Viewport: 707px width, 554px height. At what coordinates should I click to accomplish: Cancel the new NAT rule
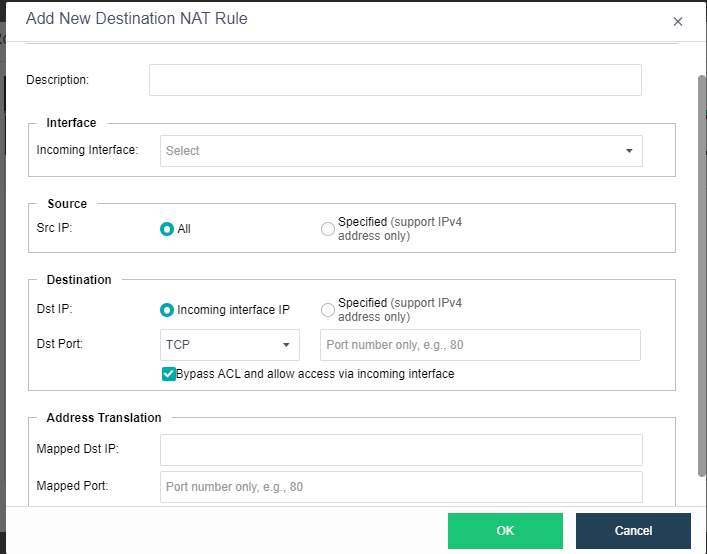click(x=633, y=531)
